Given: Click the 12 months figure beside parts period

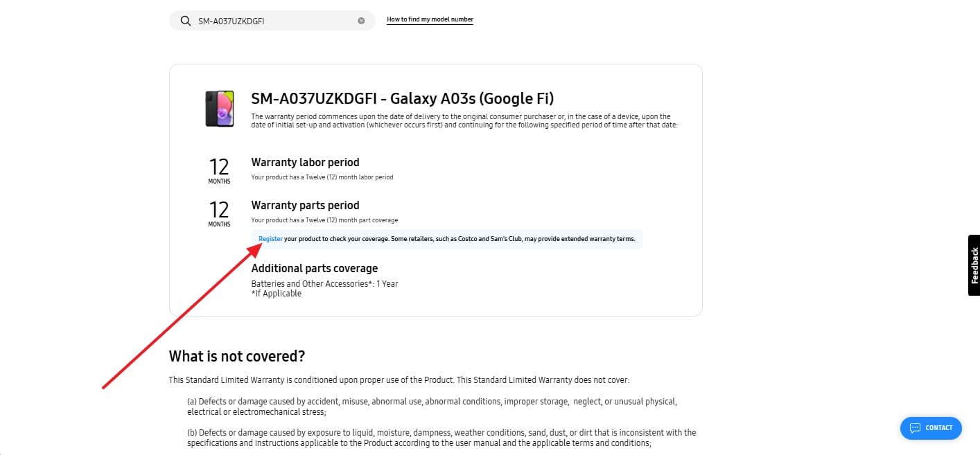Looking at the screenshot, I should click(x=219, y=213).
